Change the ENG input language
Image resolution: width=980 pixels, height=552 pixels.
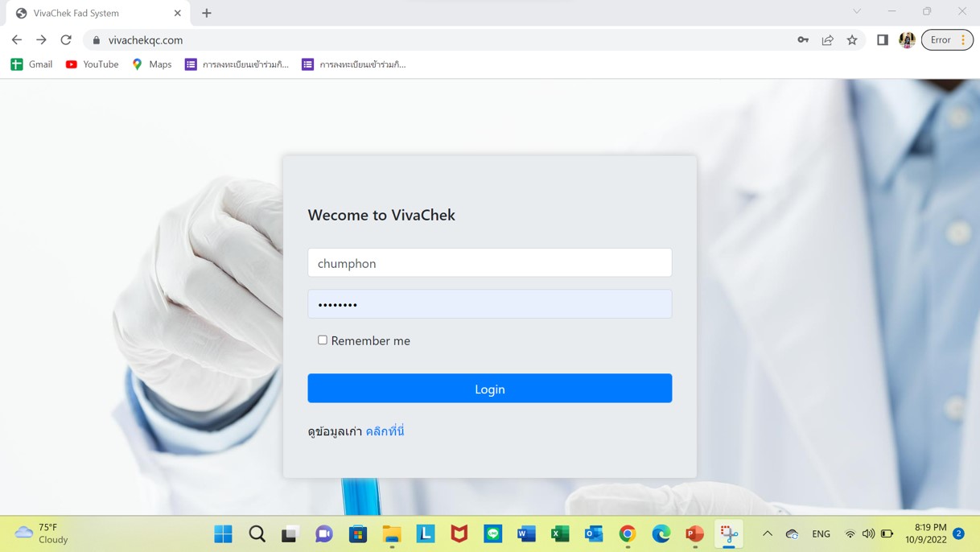coord(821,533)
